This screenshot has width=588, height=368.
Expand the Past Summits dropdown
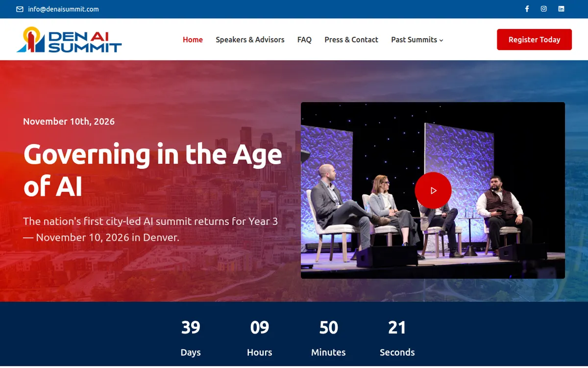(x=417, y=40)
